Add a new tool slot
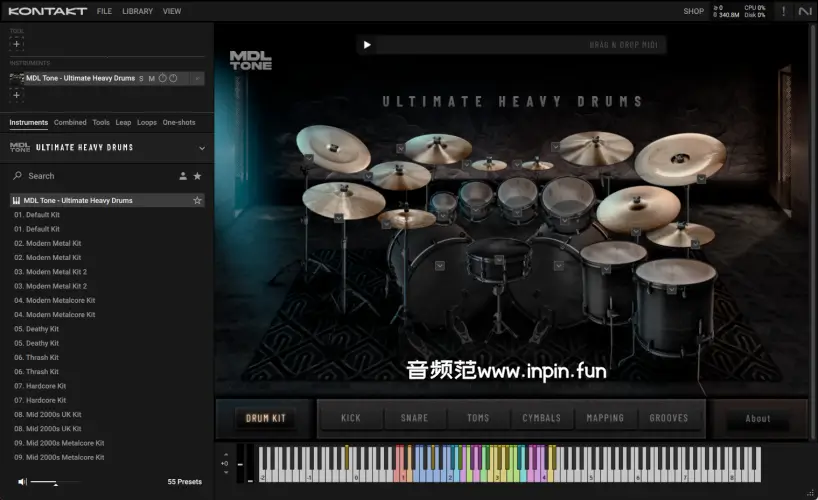 [x=16, y=44]
